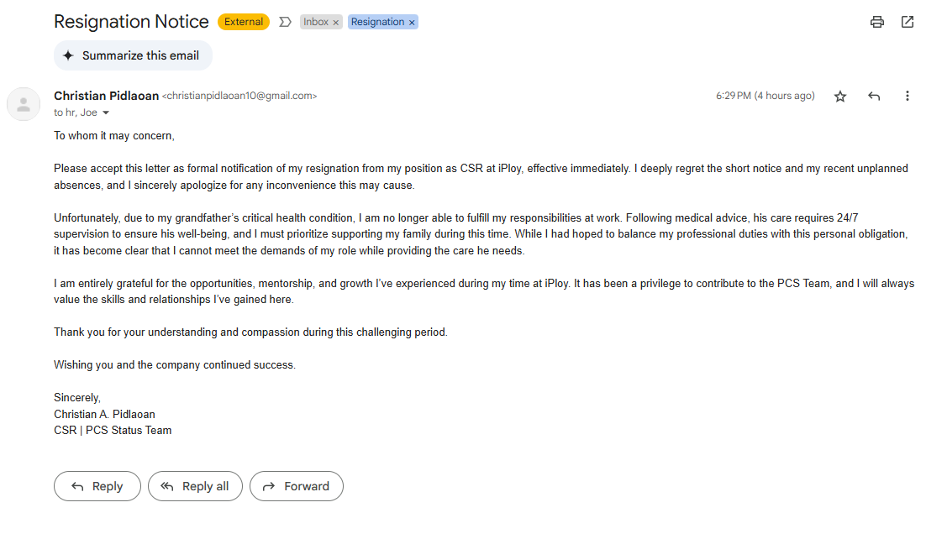Click the reply arrow icon beside the star
Screen dimensions: 926x560
(874, 97)
